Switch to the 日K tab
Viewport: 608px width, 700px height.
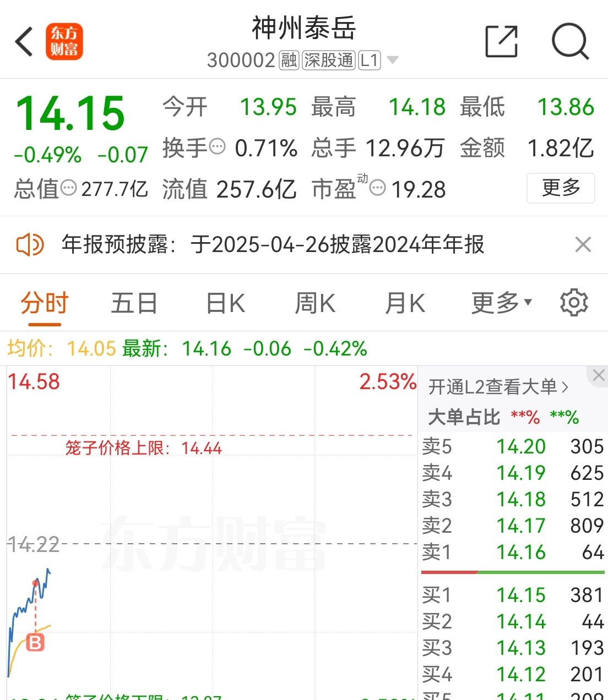225,303
